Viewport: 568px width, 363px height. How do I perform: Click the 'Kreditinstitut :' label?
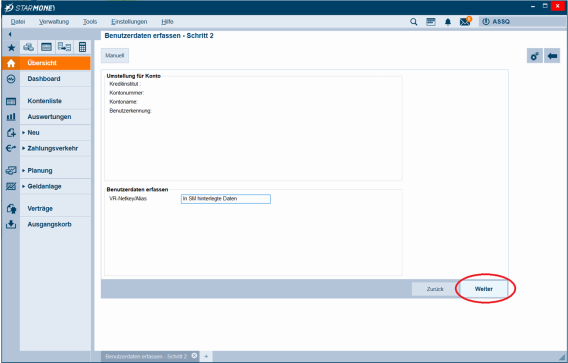pos(125,84)
